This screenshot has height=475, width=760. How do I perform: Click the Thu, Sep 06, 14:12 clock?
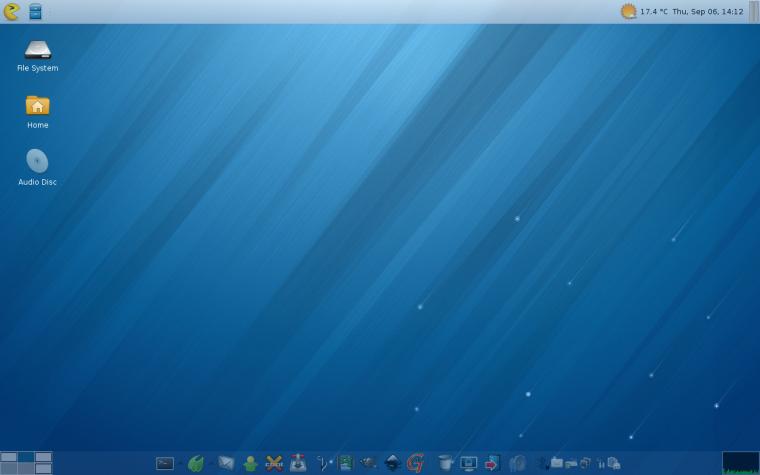(708, 12)
